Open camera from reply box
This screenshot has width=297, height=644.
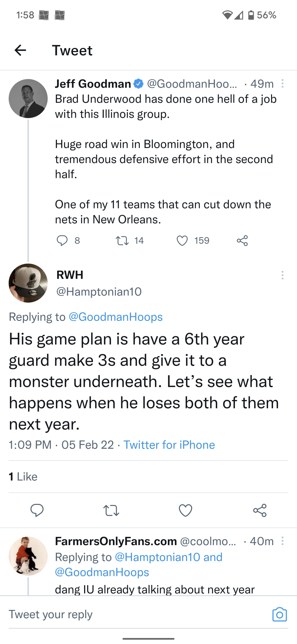pos(279,615)
